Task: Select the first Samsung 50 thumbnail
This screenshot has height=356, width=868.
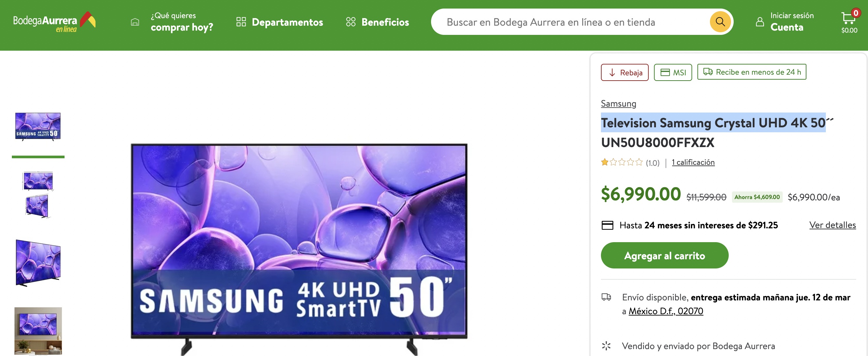Action: (x=38, y=127)
